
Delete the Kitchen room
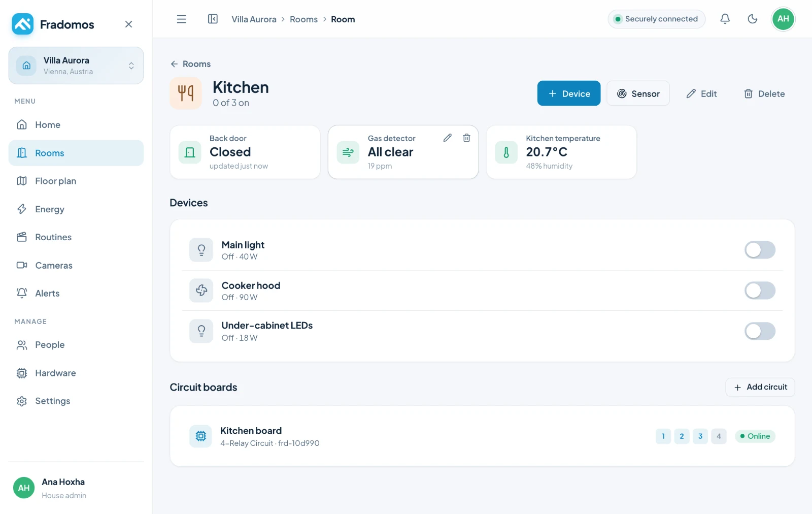point(764,93)
